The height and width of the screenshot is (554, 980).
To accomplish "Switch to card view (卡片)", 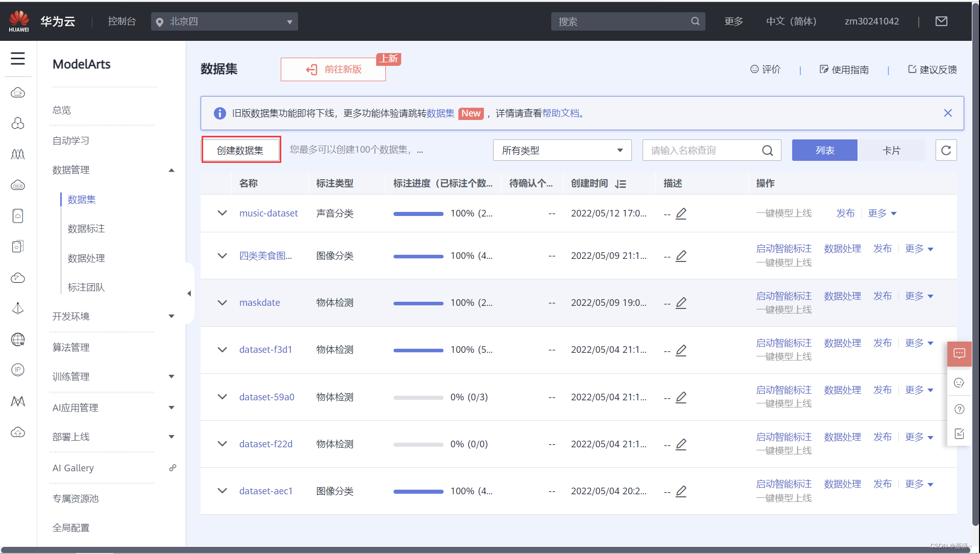I will pyautogui.click(x=891, y=150).
